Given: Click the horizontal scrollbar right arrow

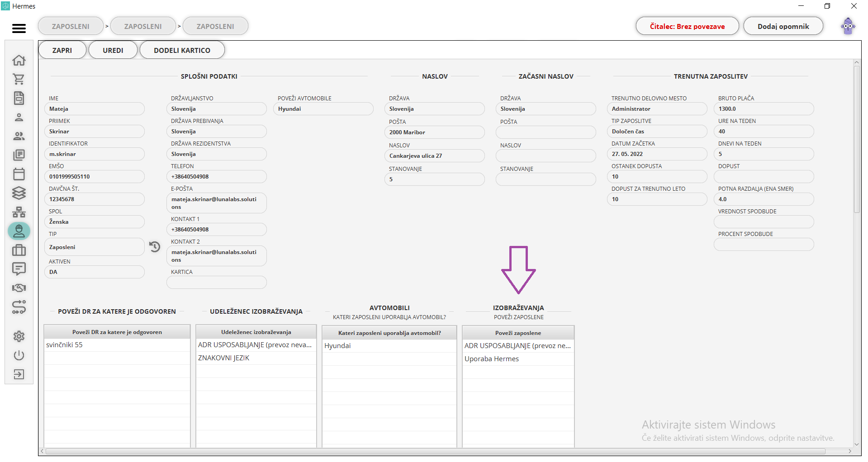Looking at the screenshot, I should coord(850,451).
